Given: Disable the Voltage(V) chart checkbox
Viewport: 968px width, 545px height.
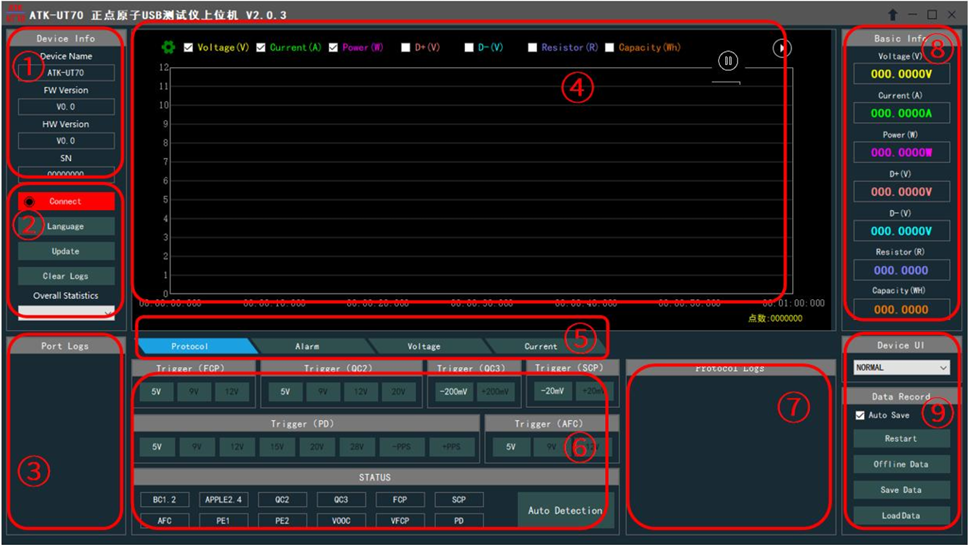Looking at the screenshot, I should point(189,47).
